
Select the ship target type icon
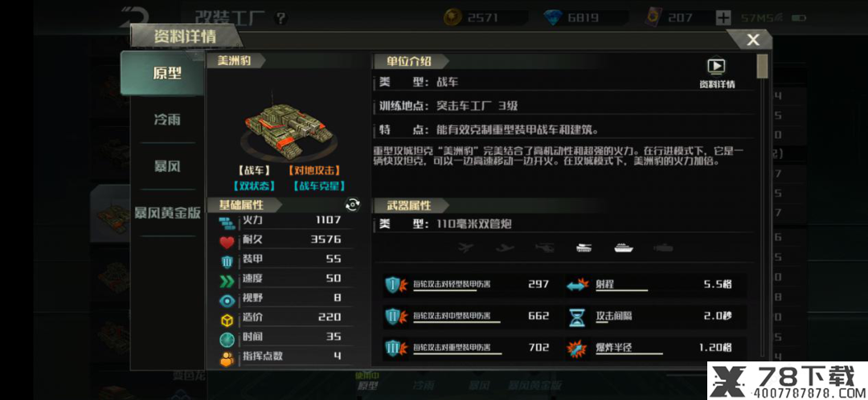(624, 248)
